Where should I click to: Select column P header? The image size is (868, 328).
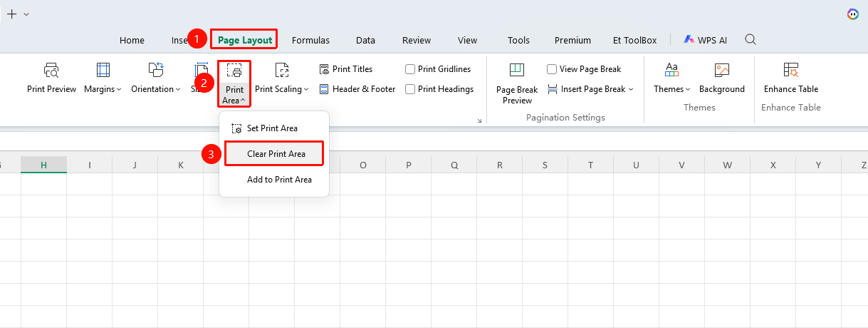pyautogui.click(x=408, y=165)
